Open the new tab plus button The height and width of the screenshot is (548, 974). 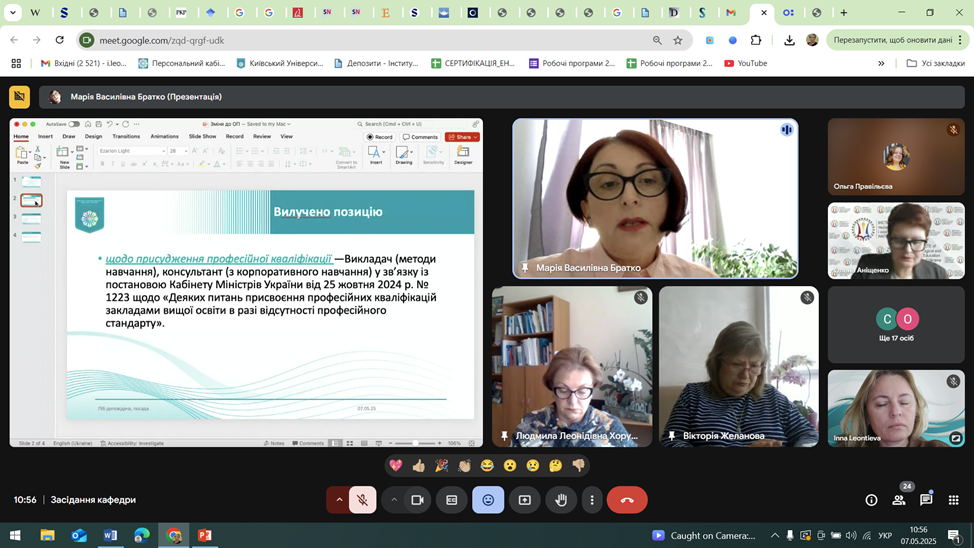[844, 13]
